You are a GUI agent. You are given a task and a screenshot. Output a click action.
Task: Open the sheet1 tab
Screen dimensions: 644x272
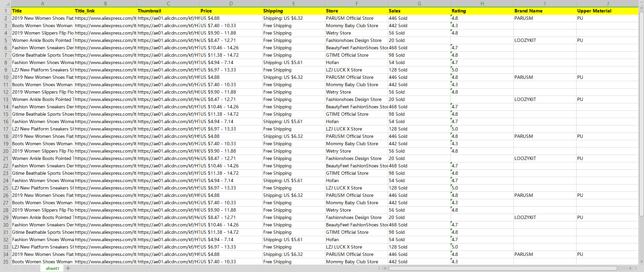point(52,268)
